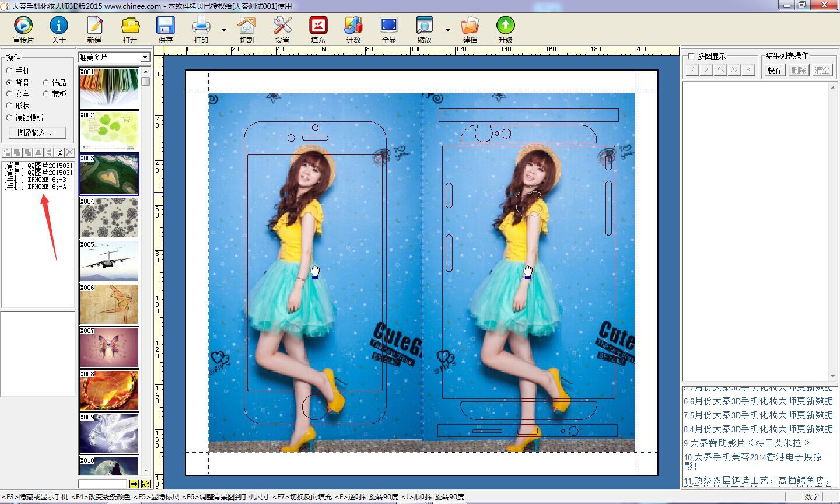Select thumbnail X009 white pegasus
Viewport: 840px width, 504px height.
pyautogui.click(x=109, y=434)
